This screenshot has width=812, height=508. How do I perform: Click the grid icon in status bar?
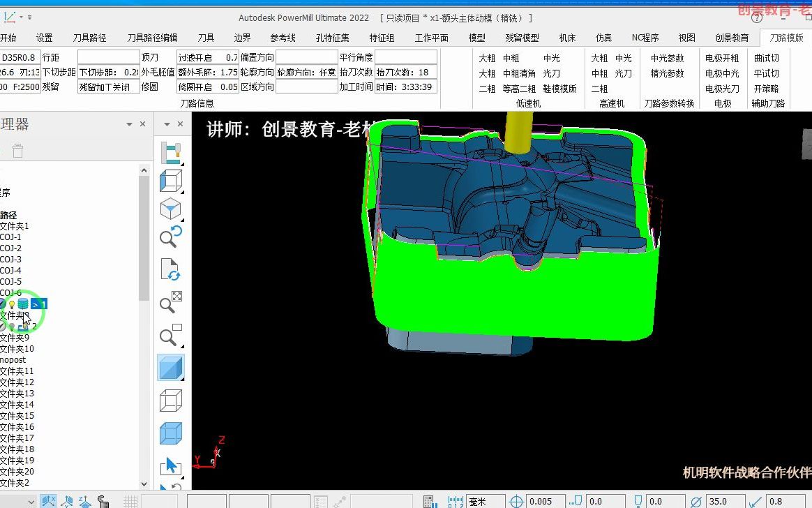[130, 501]
